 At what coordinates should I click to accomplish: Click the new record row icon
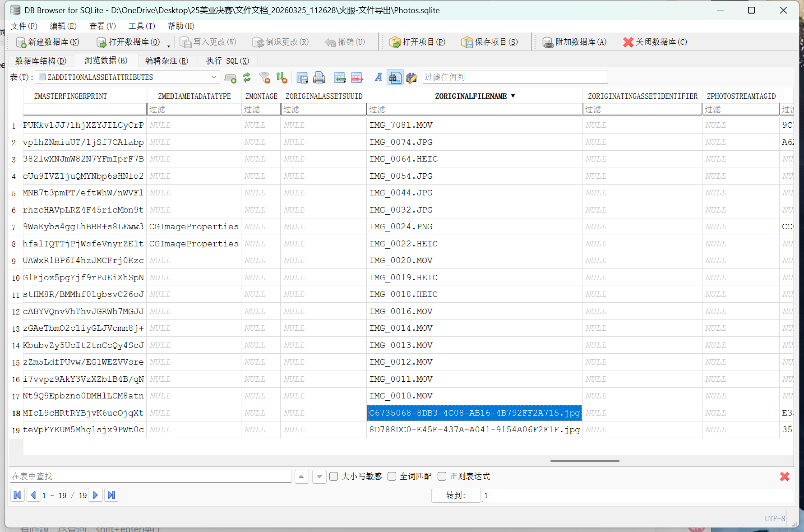340,78
